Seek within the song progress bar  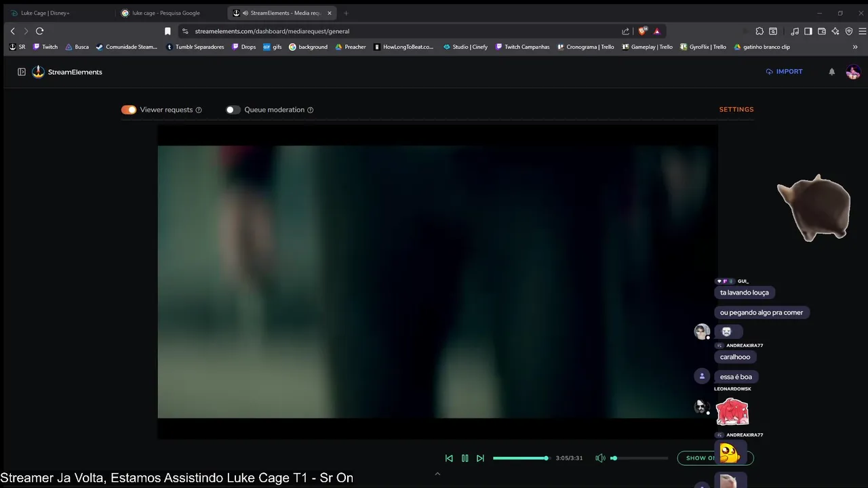pyautogui.click(x=521, y=458)
